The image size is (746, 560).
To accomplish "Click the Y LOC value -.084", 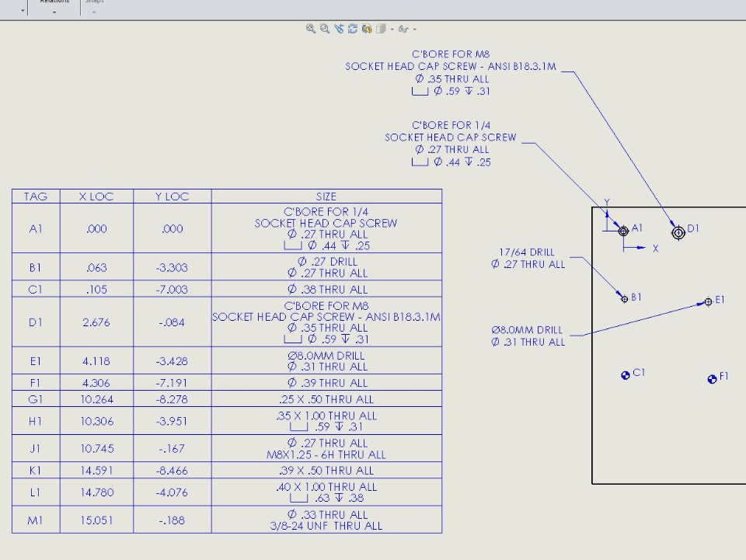I will coord(173,322).
